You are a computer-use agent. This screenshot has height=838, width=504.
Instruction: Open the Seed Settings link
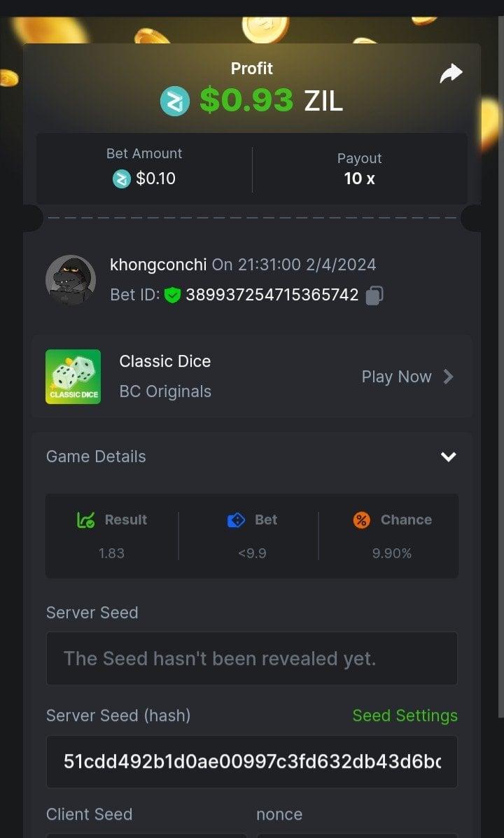405,715
